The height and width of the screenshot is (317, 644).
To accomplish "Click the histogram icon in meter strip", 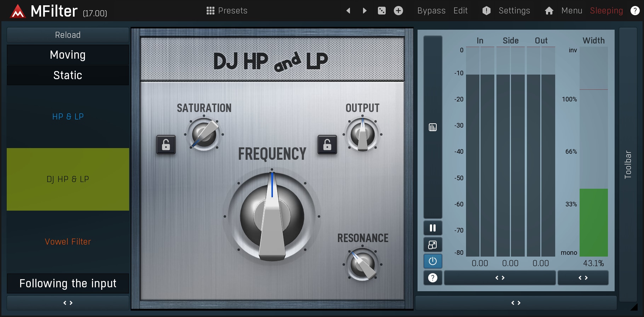I will (433, 127).
